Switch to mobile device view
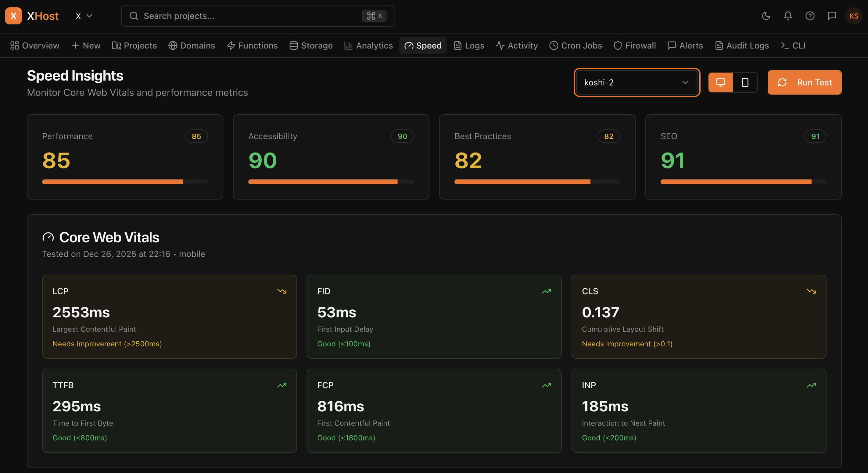This screenshot has width=868, height=473. point(745,82)
